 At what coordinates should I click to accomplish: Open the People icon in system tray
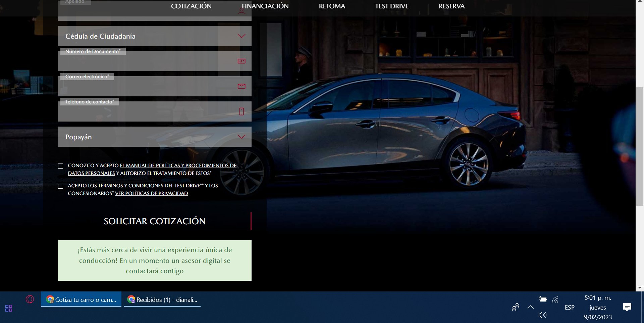(516, 307)
